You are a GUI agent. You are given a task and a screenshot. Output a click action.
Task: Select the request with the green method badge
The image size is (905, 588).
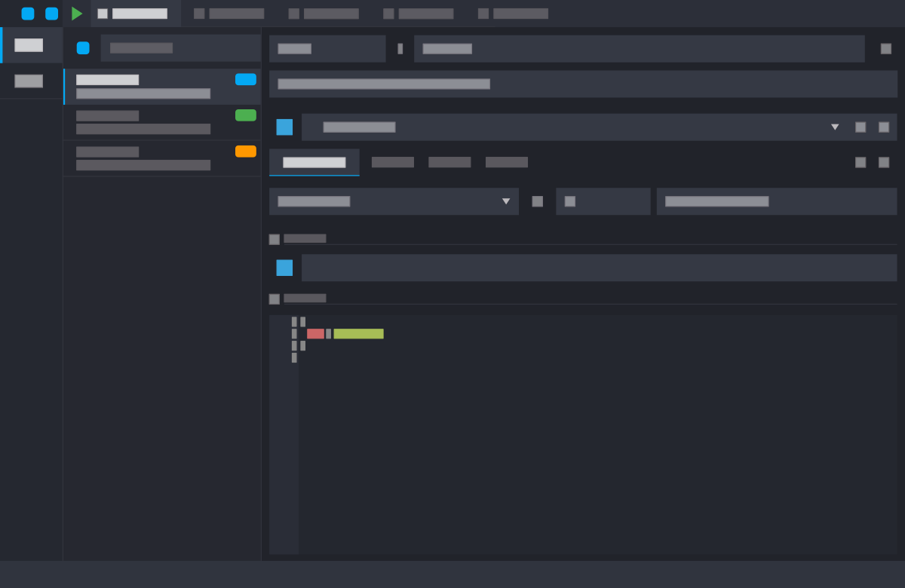pyautogui.click(x=162, y=122)
